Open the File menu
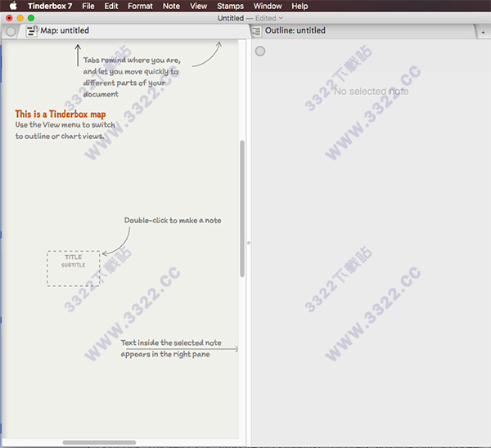The image size is (491, 448). tap(88, 6)
